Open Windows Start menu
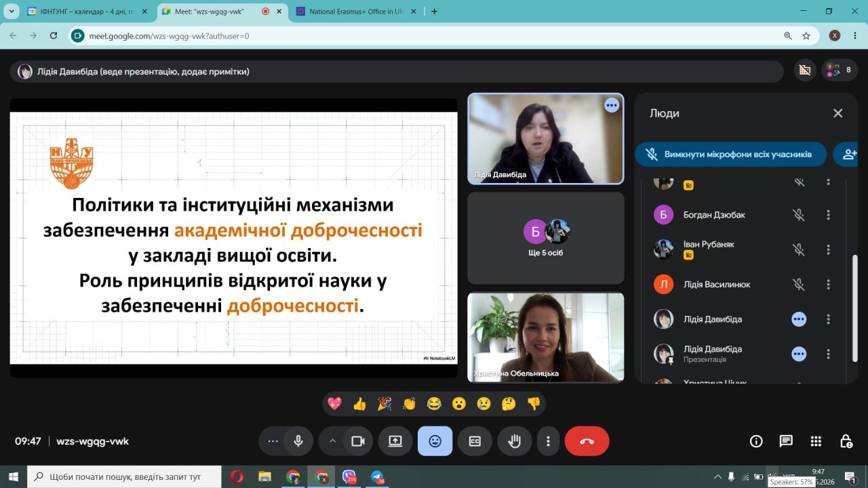868x488 pixels. pos(14,476)
